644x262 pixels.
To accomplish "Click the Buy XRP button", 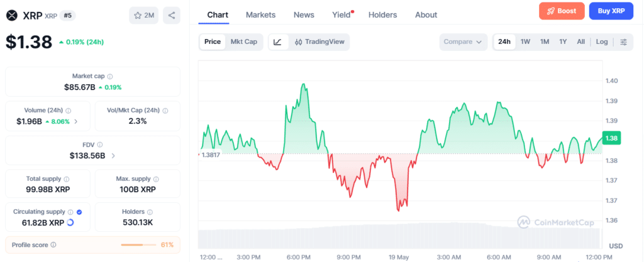I will (x=611, y=11).
